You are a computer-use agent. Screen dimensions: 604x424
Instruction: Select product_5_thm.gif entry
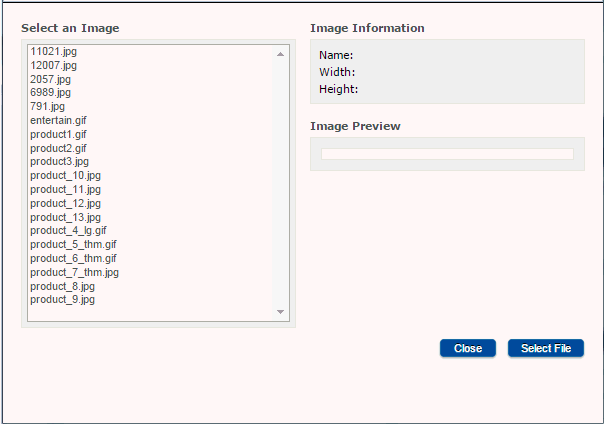tap(73, 244)
